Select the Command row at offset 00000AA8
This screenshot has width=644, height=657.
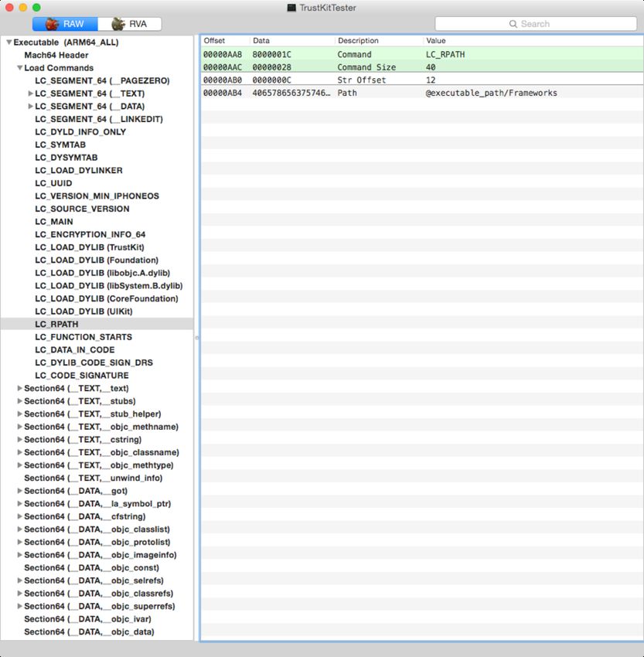(422, 54)
